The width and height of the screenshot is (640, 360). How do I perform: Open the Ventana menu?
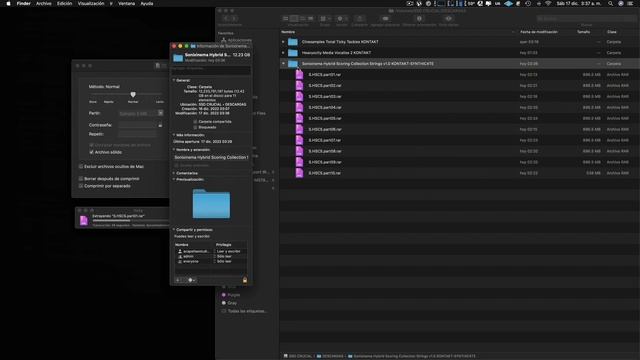point(127,4)
